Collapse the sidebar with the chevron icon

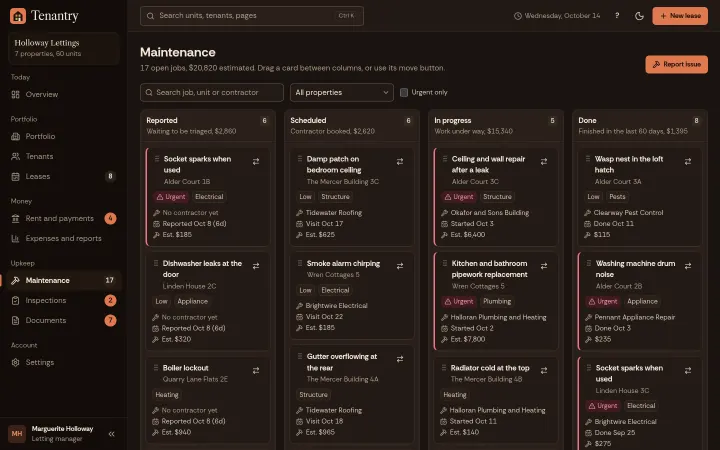tap(111, 434)
